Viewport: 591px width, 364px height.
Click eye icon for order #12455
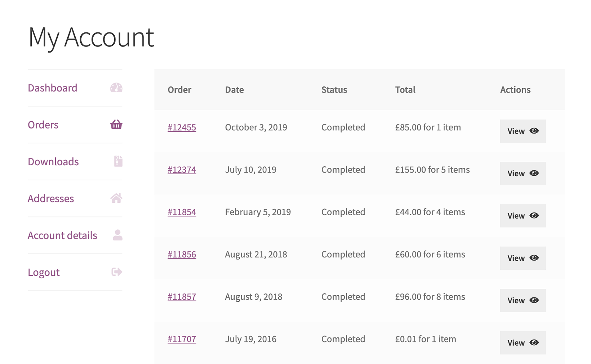pyautogui.click(x=534, y=131)
